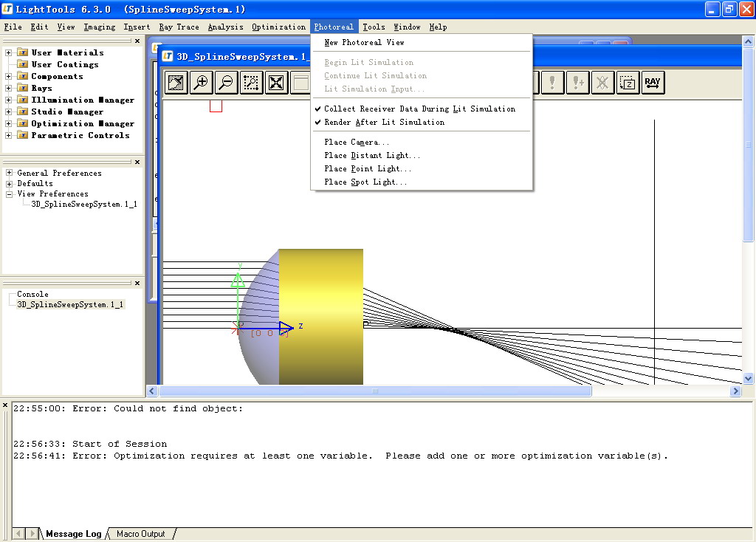Expand the Defaults preferences node
The height and width of the screenshot is (542, 756).
9,183
